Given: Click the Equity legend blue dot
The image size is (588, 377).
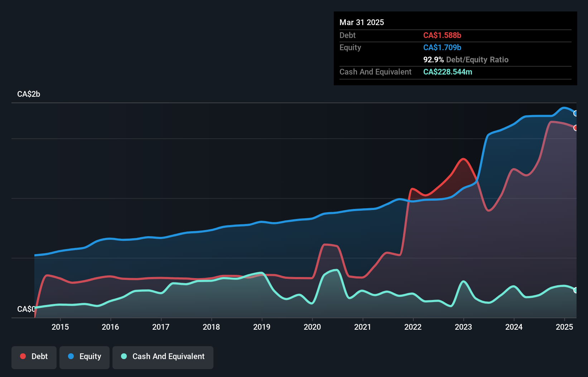Looking at the screenshot, I should click(71, 356).
